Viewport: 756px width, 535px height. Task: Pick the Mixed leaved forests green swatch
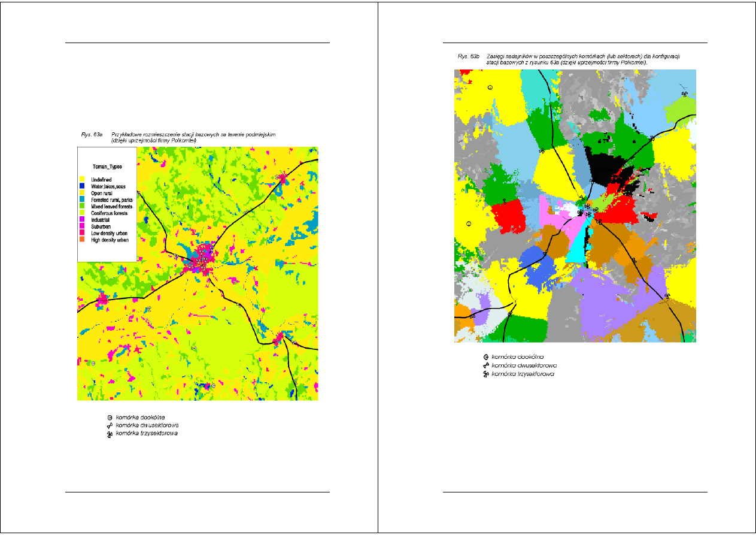pos(82,206)
